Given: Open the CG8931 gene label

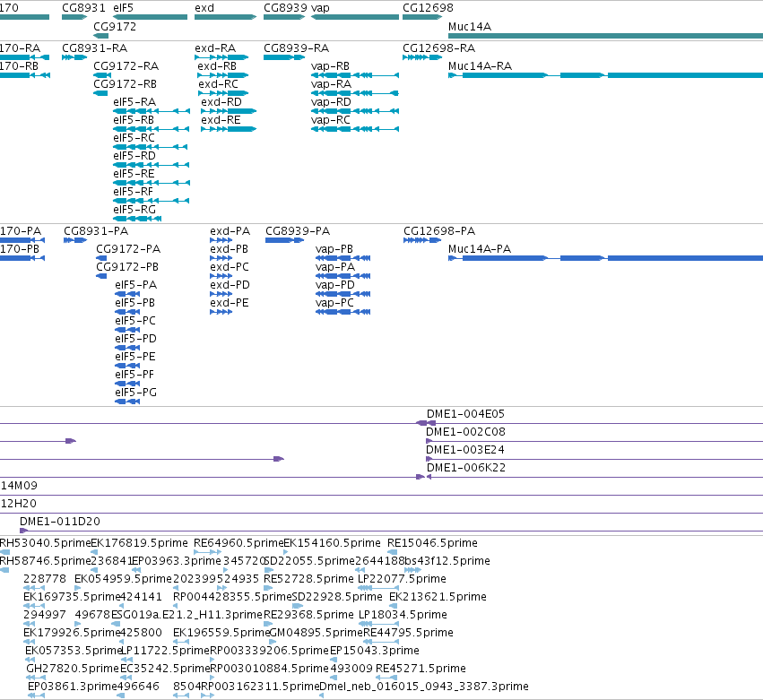Looking at the screenshot, I should coord(83,8).
